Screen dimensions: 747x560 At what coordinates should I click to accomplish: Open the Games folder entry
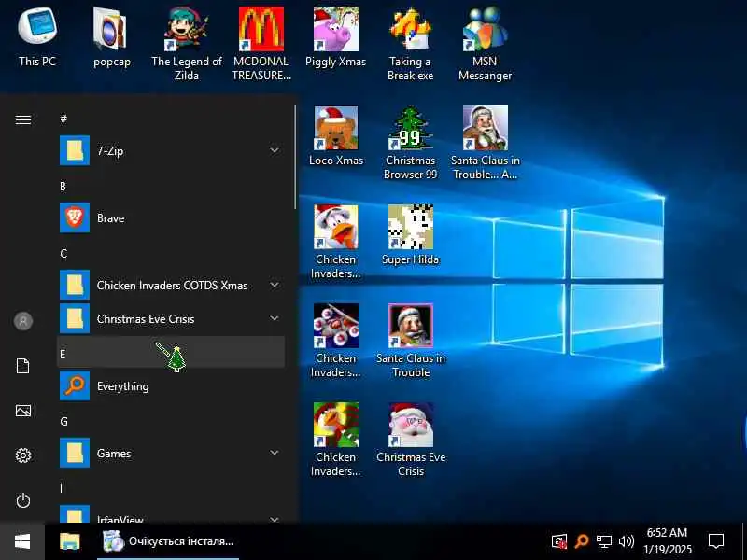171,453
